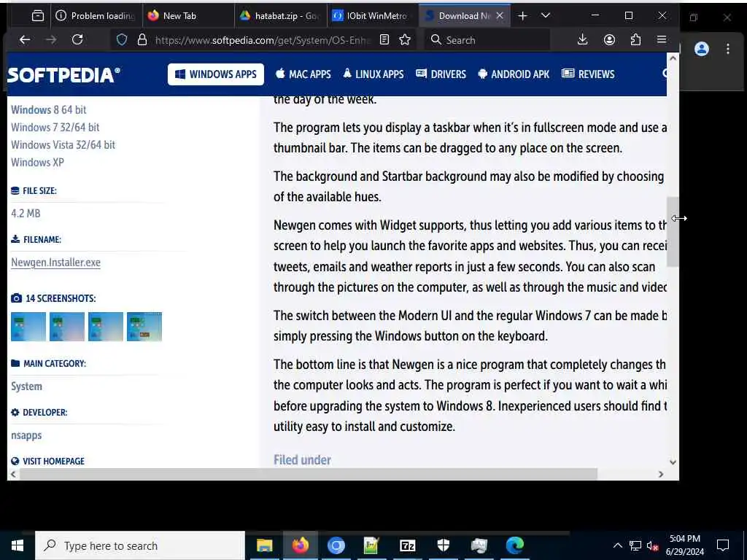Go back to the previous page
Screen dimensions: 747x560
click(25, 40)
